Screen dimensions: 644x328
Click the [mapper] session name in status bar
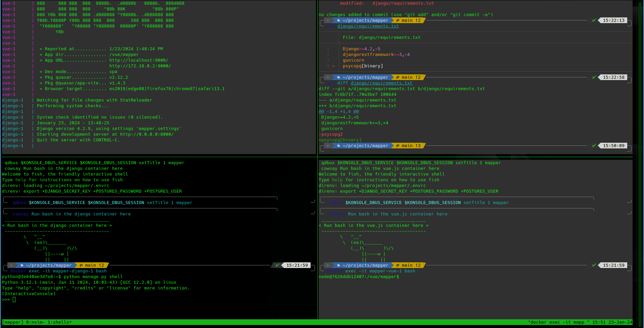click(13, 322)
